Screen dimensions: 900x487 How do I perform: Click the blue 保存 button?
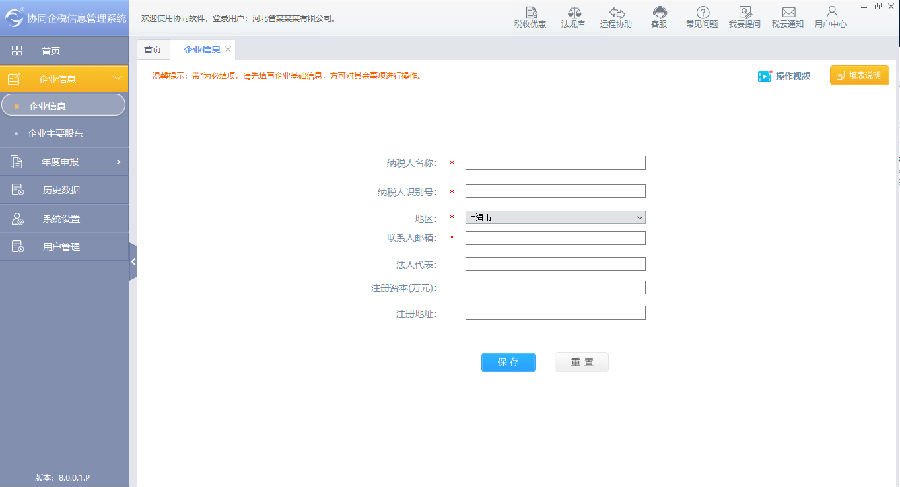tap(508, 362)
